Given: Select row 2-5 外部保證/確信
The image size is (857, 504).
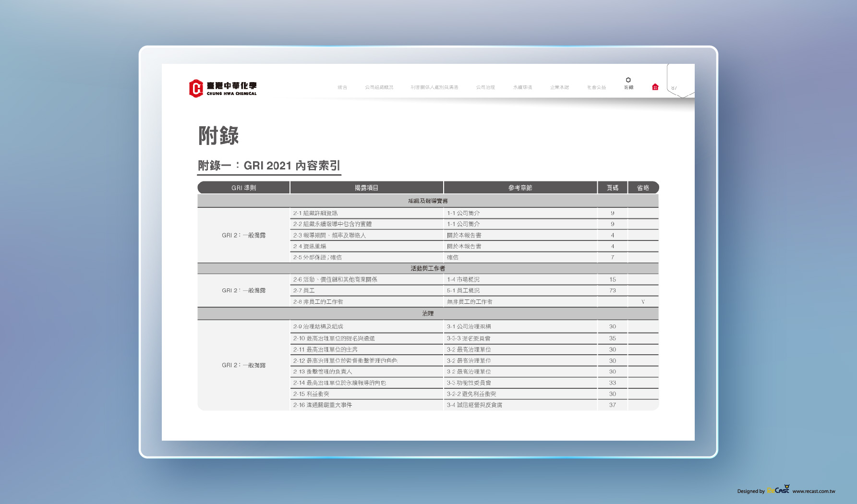Looking at the screenshot, I should [x=474, y=257].
